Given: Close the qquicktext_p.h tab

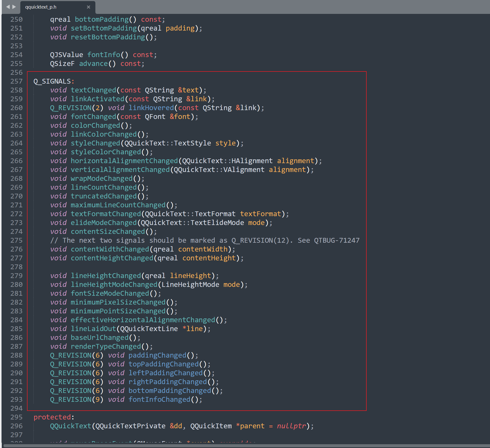Looking at the screenshot, I should (88, 7).
